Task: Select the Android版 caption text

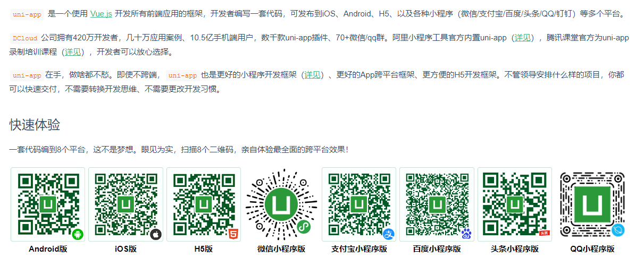Action: [x=48, y=248]
